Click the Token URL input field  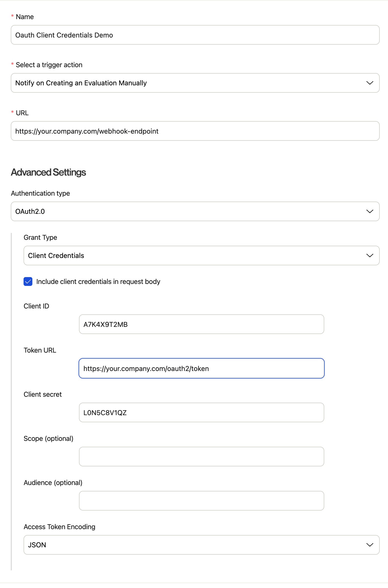point(201,368)
